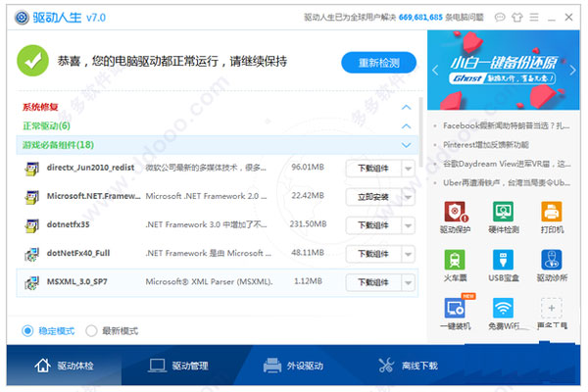Open dropdown arrow for dotnetfx35

click(408, 225)
